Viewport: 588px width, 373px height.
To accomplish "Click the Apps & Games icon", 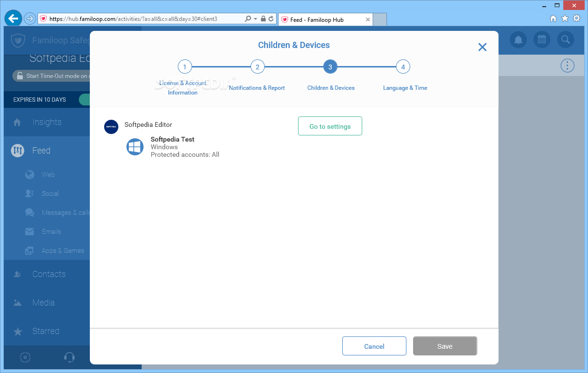I will [x=29, y=250].
